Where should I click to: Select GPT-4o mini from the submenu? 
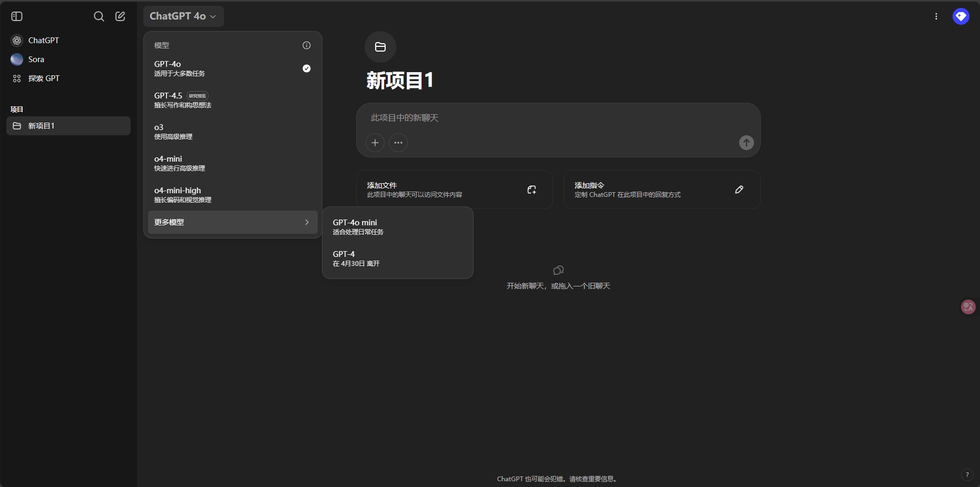point(397,227)
